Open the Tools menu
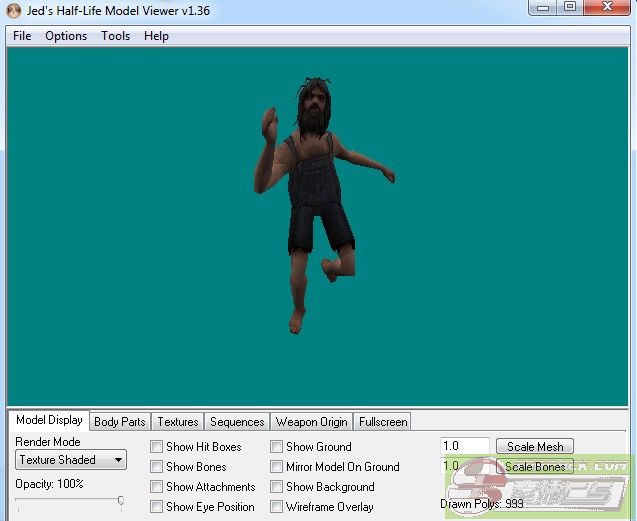Viewport: 637px width, 521px height. [x=115, y=36]
